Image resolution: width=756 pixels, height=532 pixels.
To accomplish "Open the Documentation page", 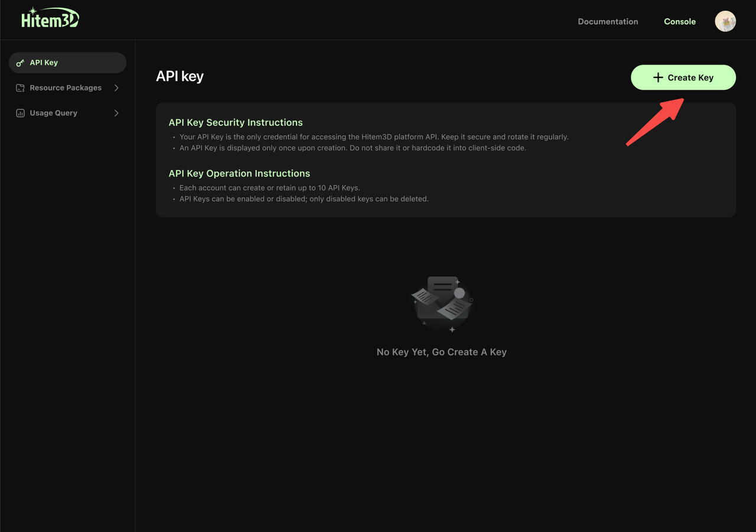I will click(608, 21).
